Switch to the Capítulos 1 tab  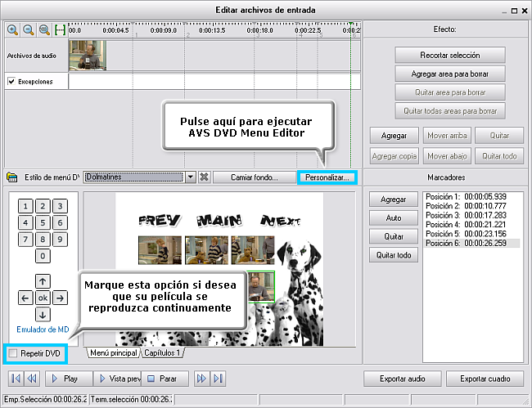(162, 352)
